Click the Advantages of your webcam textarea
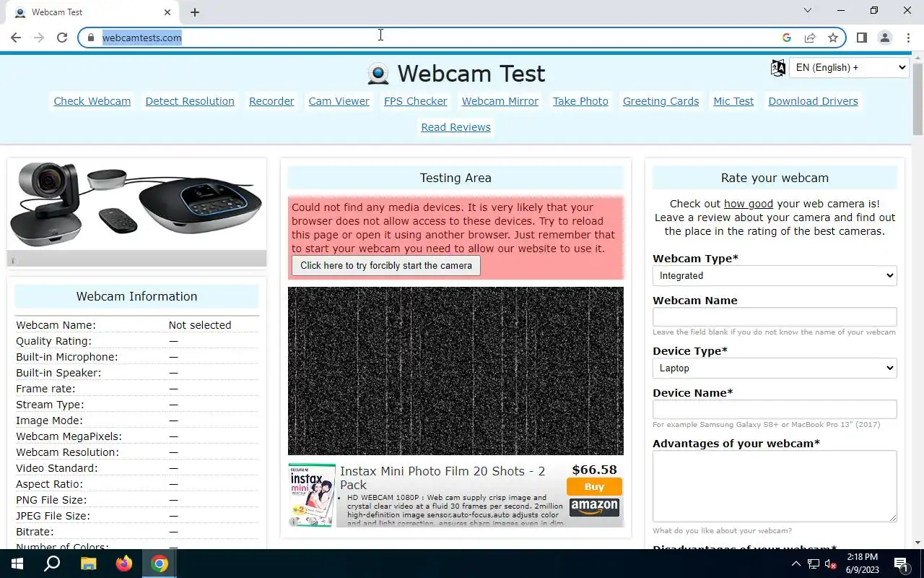924x578 pixels. (775, 486)
